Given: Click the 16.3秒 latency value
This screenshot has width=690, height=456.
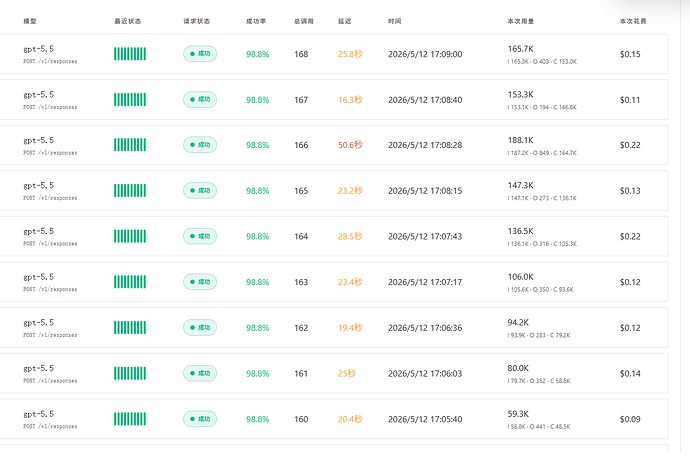Looking at the screenshot, I should 350,100.
